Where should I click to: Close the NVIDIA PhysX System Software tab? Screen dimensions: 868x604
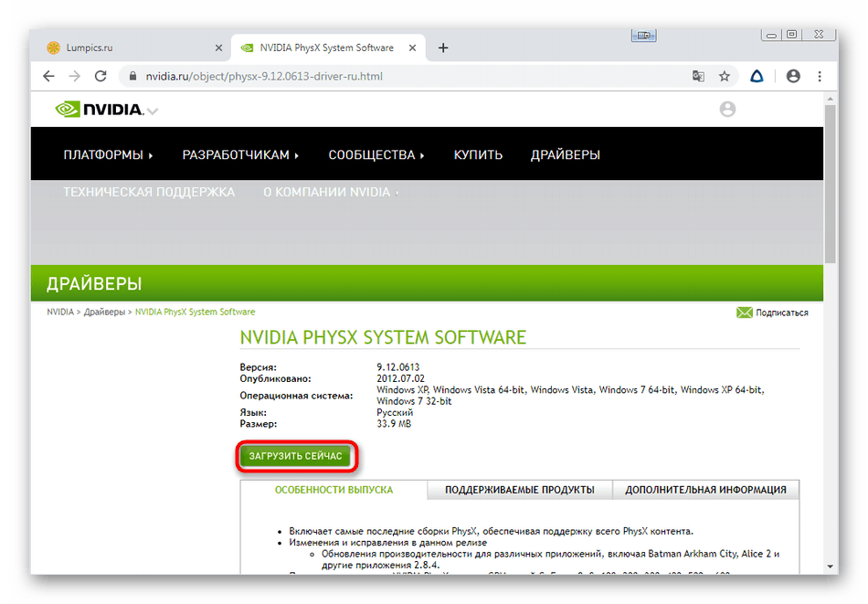[x=412, y=48]
